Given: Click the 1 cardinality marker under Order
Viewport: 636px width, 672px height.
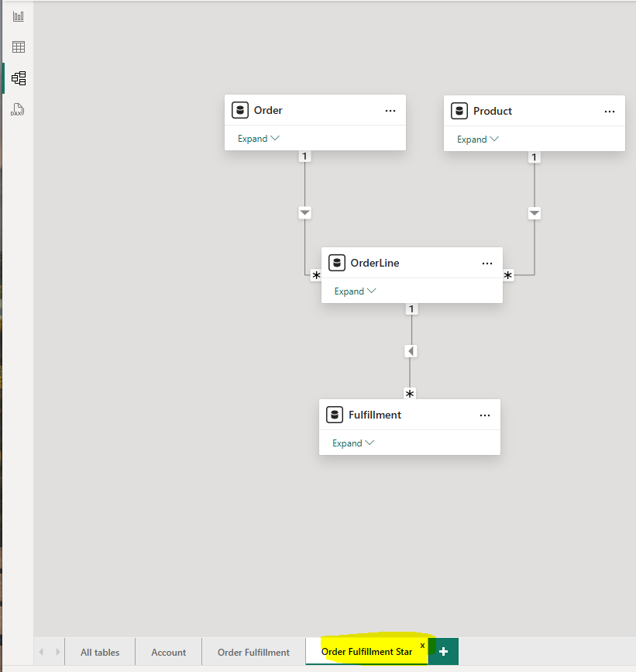Looking at the screenshot, I should 304,157.
